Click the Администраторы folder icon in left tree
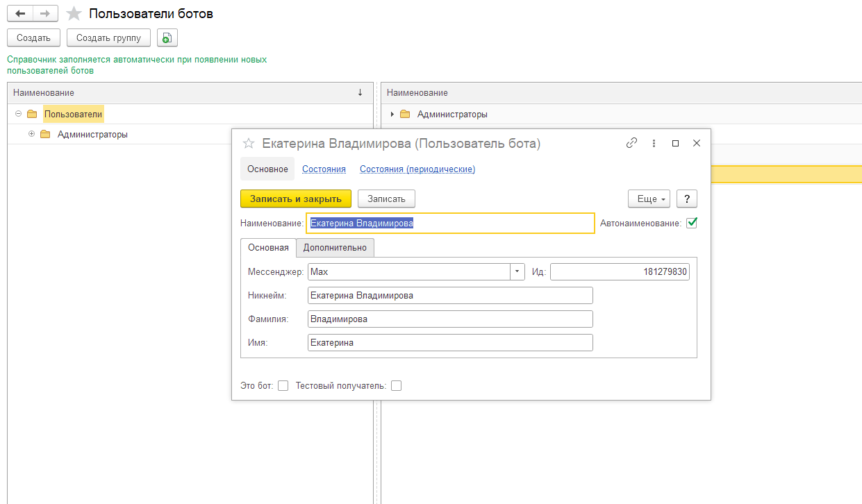This screenshot has width=862, height=504. 45,135
